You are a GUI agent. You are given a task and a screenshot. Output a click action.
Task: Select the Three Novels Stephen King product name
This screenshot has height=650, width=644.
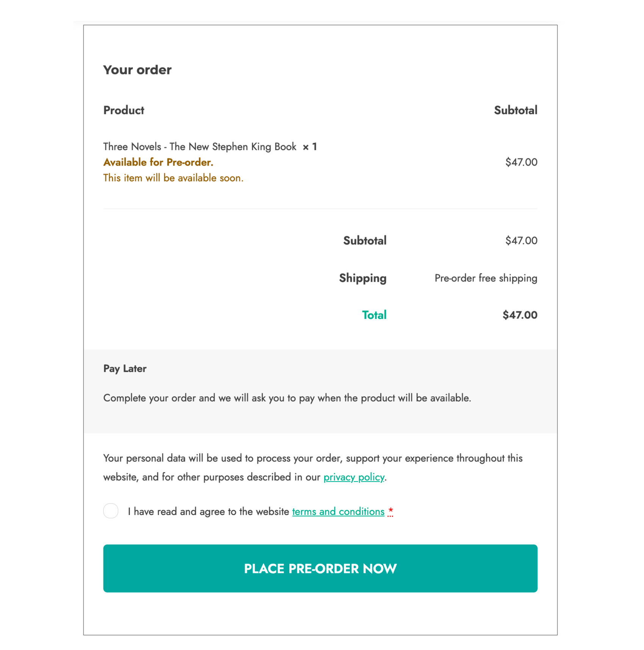tap(200, 147)
